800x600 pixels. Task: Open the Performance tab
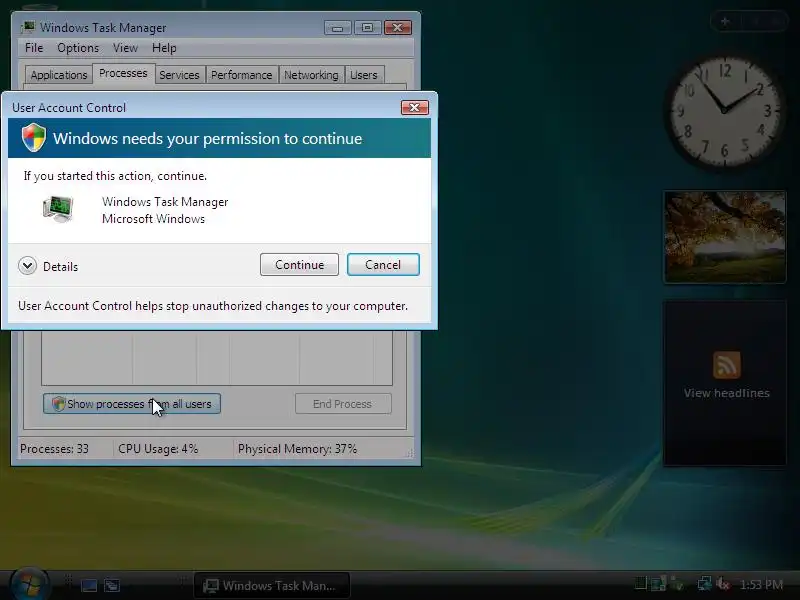coord(241,75)
